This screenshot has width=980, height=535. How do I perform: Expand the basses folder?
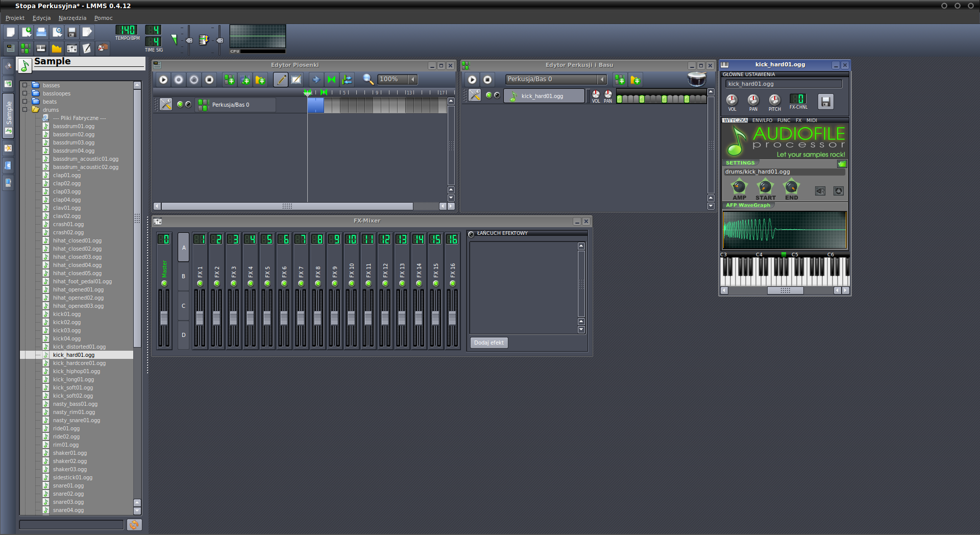click(24, 85)
